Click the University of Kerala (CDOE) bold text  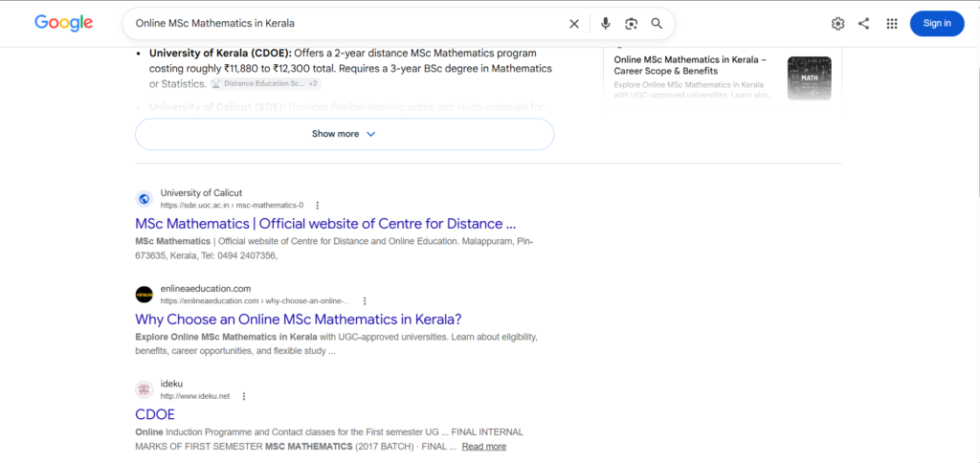(221, 54)
